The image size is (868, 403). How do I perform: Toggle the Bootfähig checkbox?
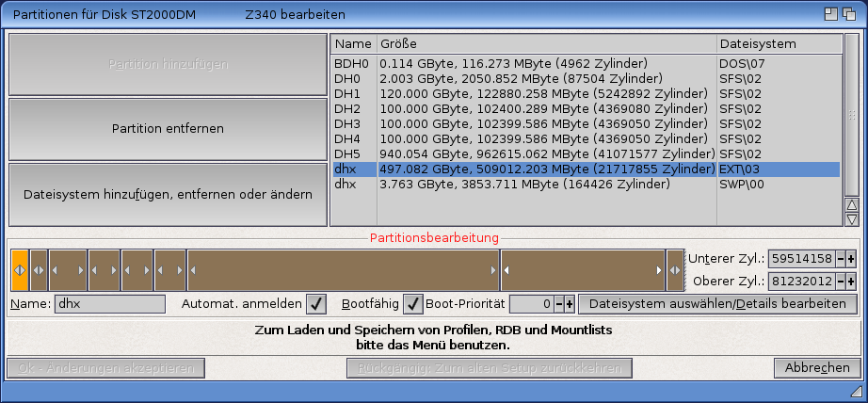412,304
